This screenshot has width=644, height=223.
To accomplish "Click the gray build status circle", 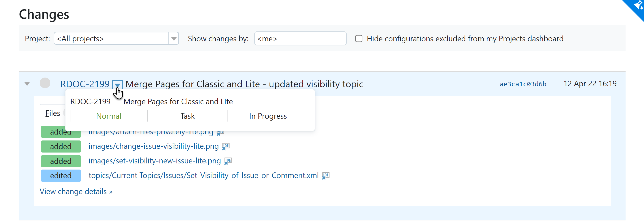I will (45, 83).
